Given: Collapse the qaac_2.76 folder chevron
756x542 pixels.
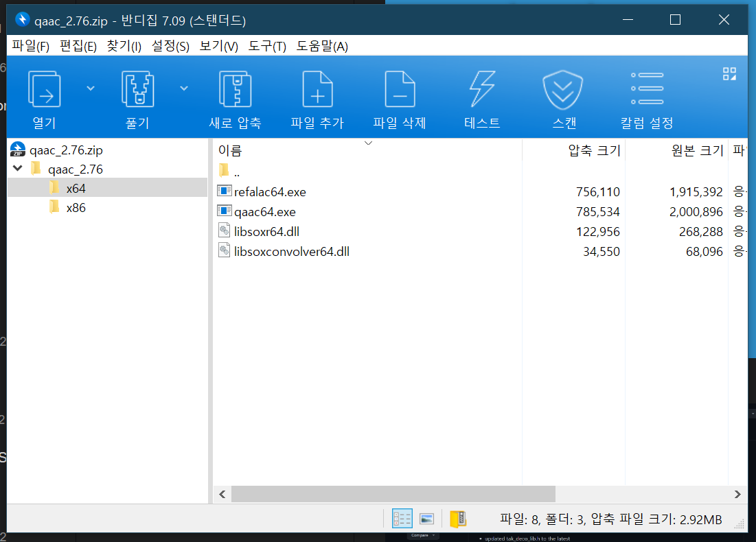Looking at the screenshot, I should coord(18,168).
